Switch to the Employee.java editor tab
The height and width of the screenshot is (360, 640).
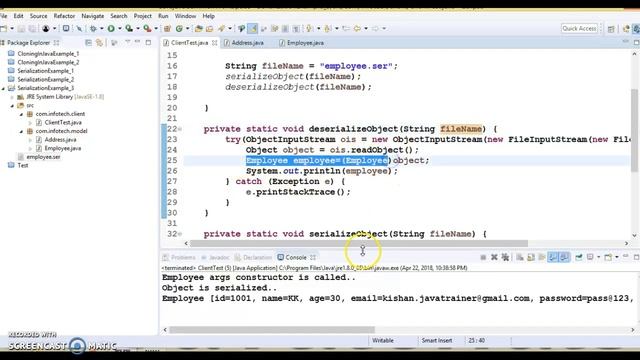tap(302, 43)
